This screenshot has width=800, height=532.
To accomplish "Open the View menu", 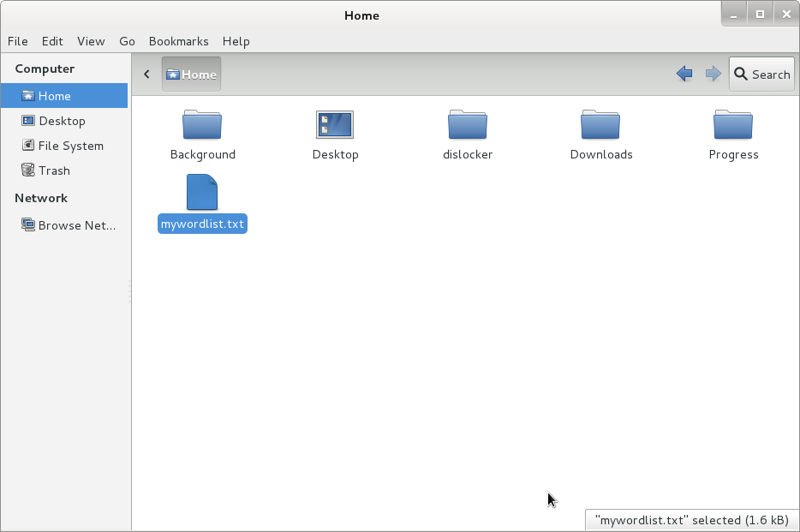I will coord(91,41).
